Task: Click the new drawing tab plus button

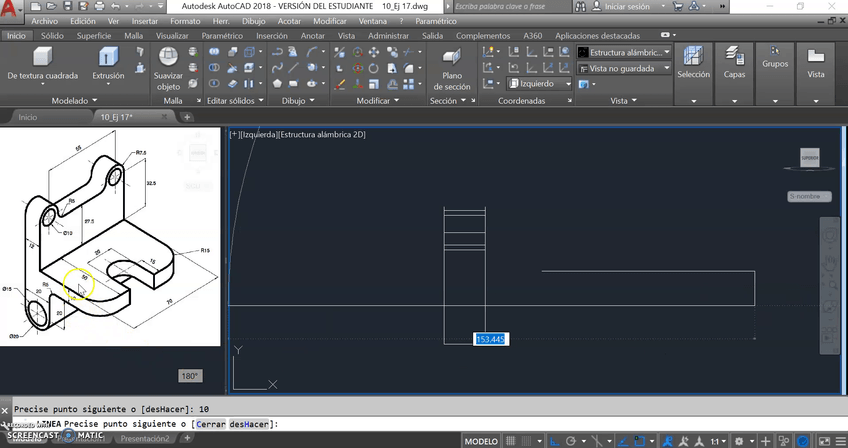Action: coord(187,116)
